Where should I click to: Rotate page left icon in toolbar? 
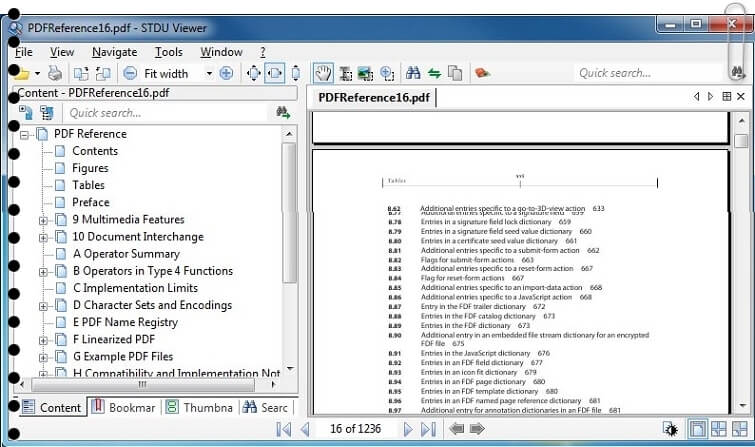pos(80,73)
